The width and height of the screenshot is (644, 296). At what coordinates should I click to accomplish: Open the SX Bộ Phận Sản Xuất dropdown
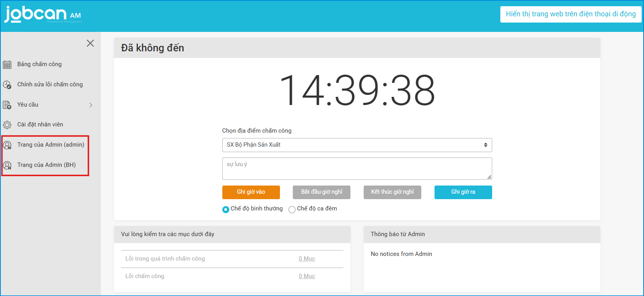pos(357,145)
